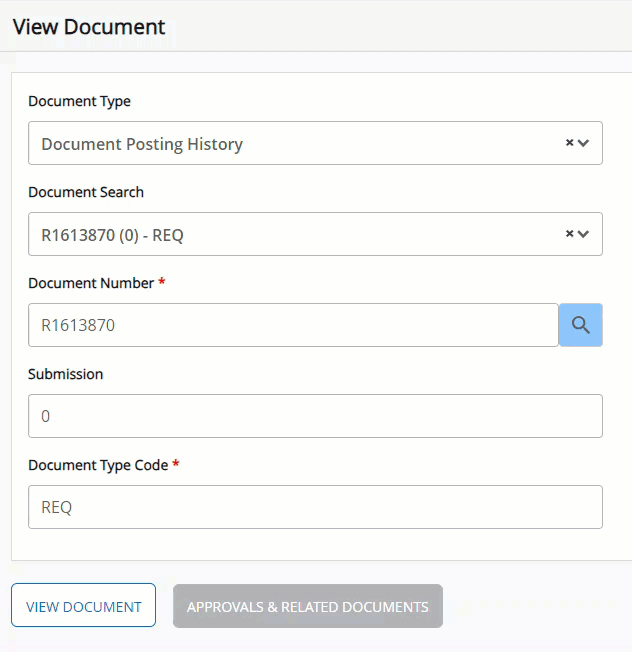
Task: Click the Document Number field label
Action: pos(91,283)
